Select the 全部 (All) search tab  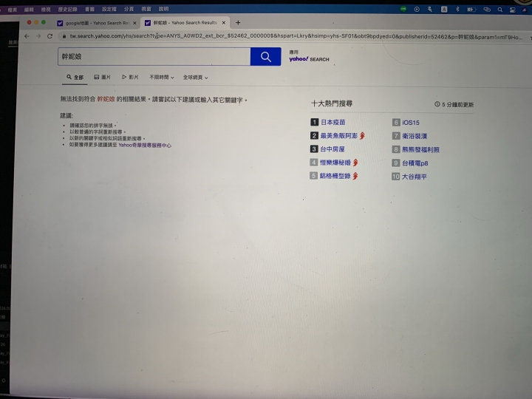coord(75,78)
